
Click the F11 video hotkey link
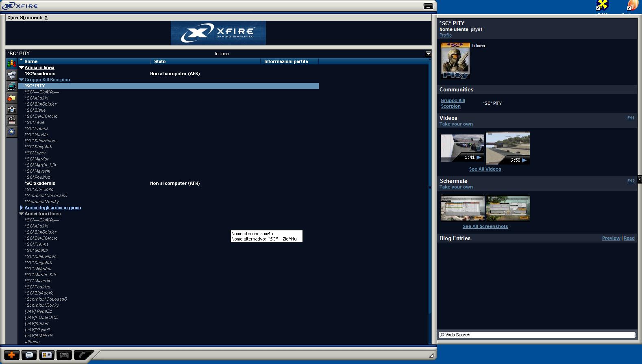coord(631,118)
